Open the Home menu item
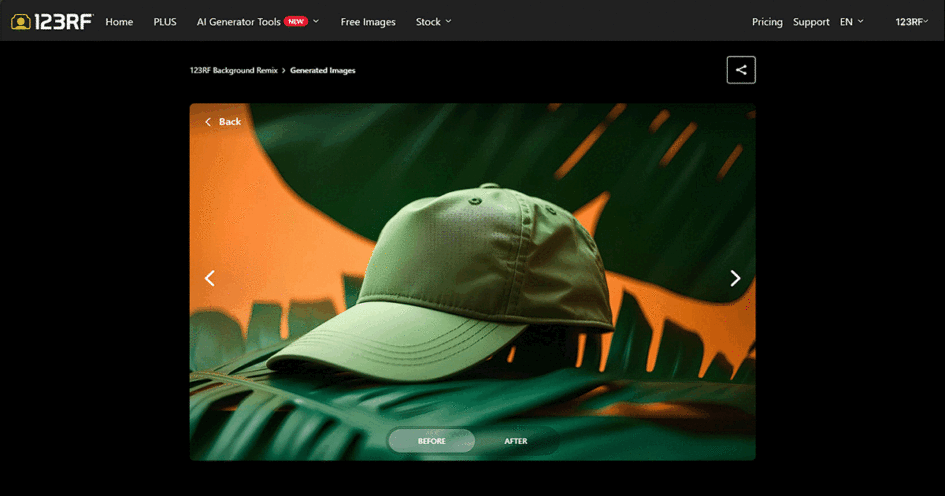945x496 pixels. (119, 22)
